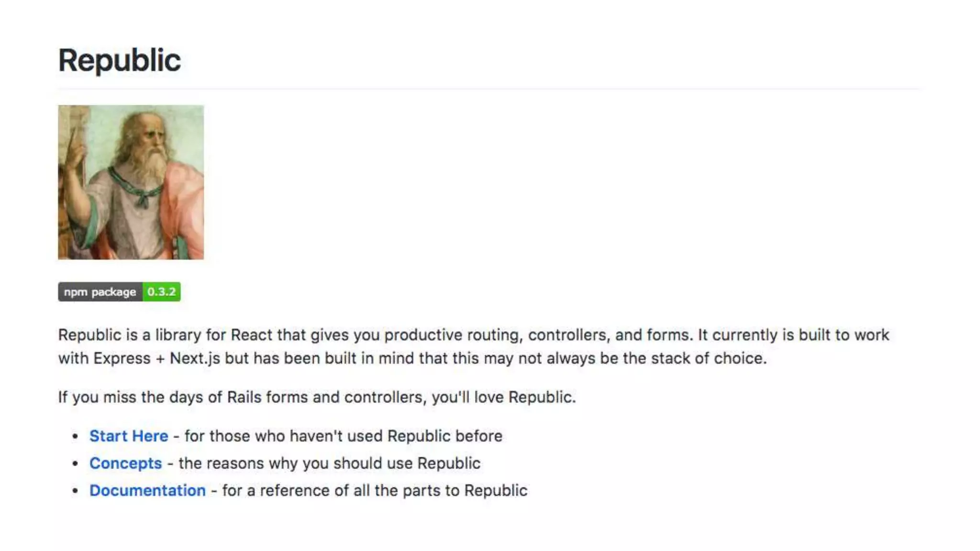Click the word Express in the paragraph
The image size is (980, 551).
(x=122, y=358)
